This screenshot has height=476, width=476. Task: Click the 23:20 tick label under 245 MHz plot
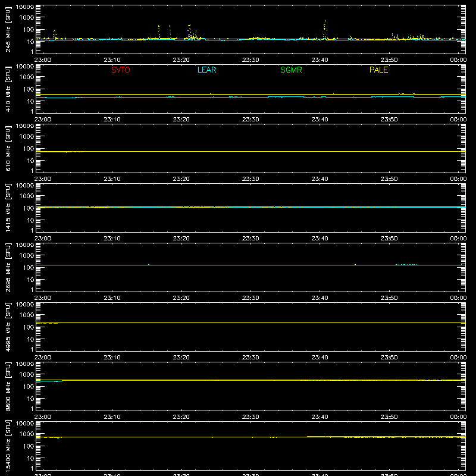coord(181,60)
